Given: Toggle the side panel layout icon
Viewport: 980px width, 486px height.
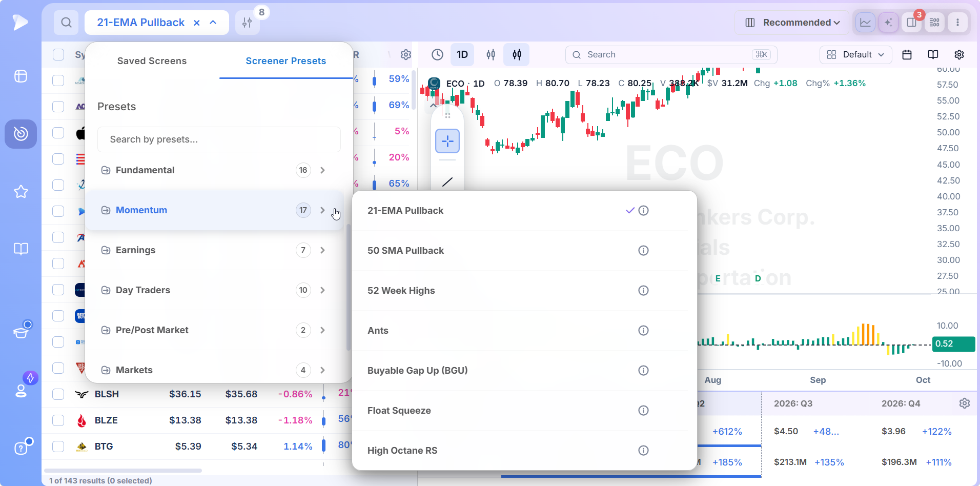Looking at the screenshot, I should pos(911,23).
